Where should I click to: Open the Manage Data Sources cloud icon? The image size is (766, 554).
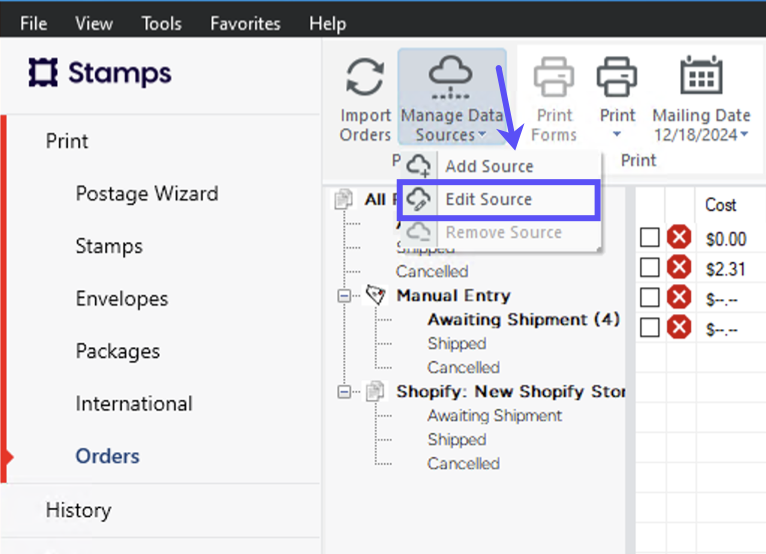450,77
